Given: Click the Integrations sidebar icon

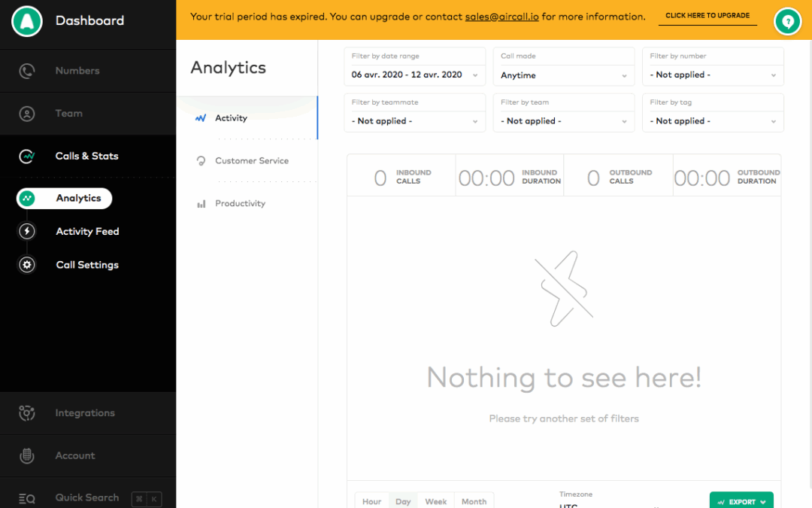Looking at the screenshot, I should pyautogui.click(x=27, y=413).
